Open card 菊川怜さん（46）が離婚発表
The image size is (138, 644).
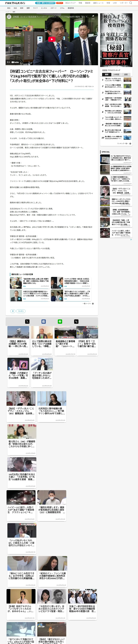coord(22,440)
